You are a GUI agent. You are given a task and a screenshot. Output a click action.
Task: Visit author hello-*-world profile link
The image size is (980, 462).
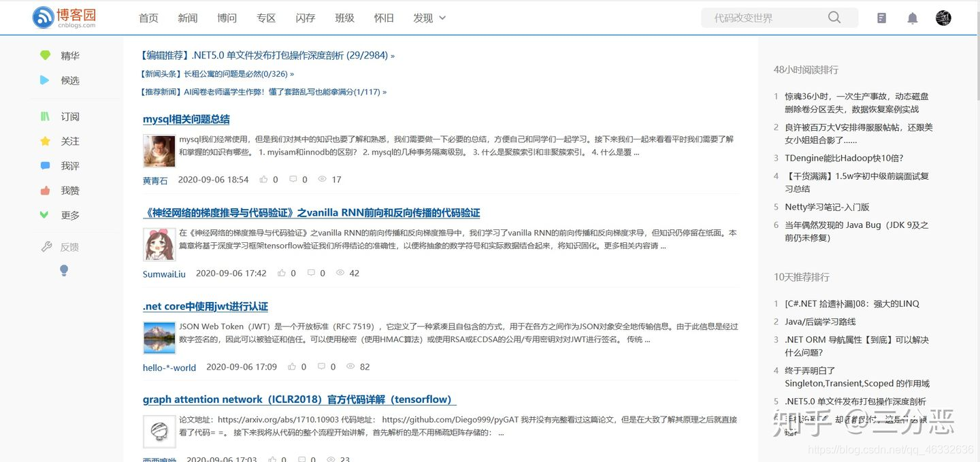(x=169, y=367)
